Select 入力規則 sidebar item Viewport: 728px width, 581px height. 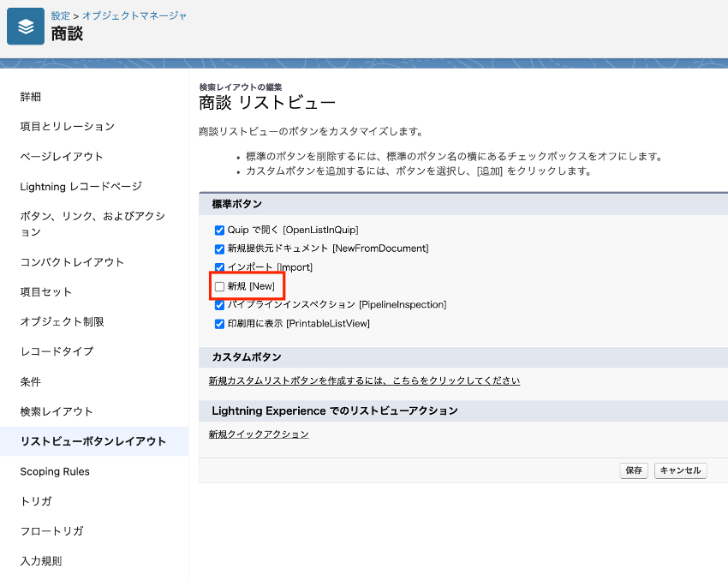click(41, 561)
